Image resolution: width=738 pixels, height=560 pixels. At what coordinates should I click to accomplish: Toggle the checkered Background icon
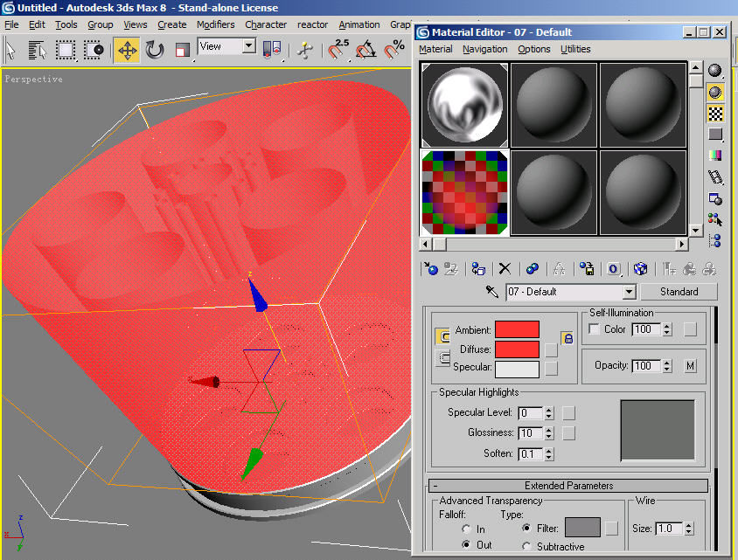715,114
